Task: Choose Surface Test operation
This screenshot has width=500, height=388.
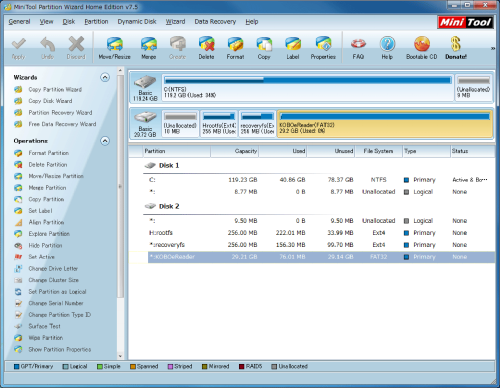Action: click(45, 326)
